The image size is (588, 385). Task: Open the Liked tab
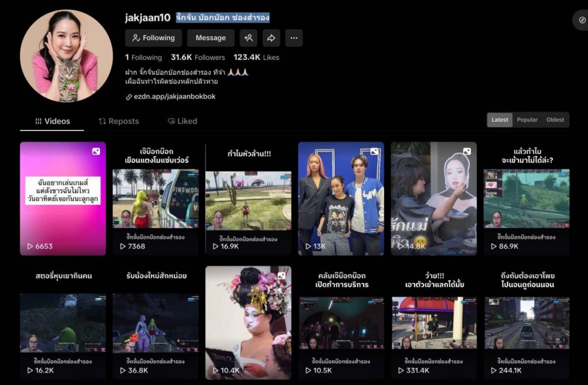point(182,121)
